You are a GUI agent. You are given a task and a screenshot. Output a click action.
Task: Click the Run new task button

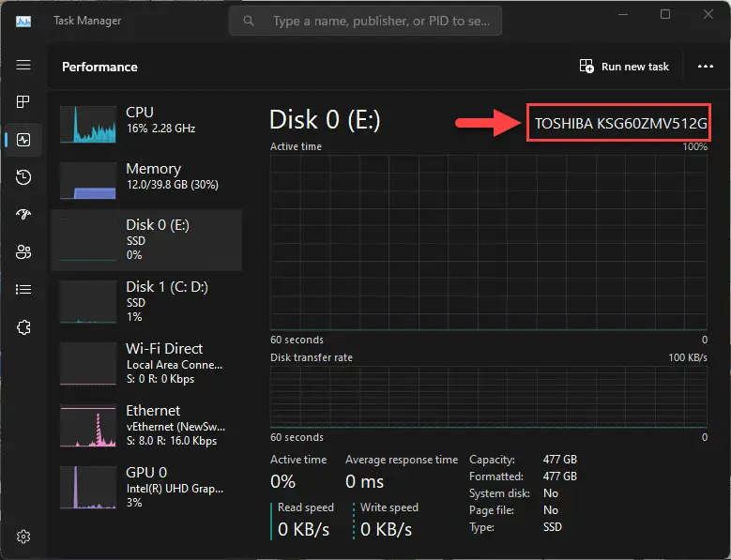tap(624, 67)
